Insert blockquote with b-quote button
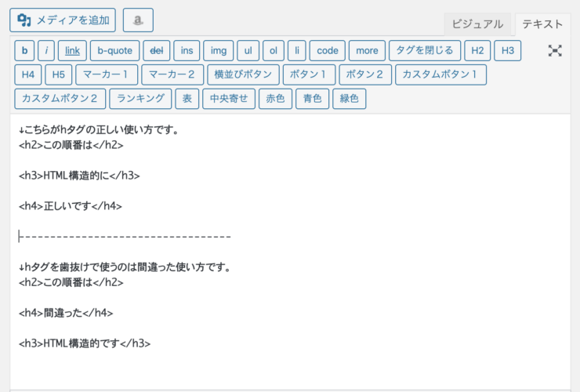Screen dimensions: 580x392 [114, 51]
